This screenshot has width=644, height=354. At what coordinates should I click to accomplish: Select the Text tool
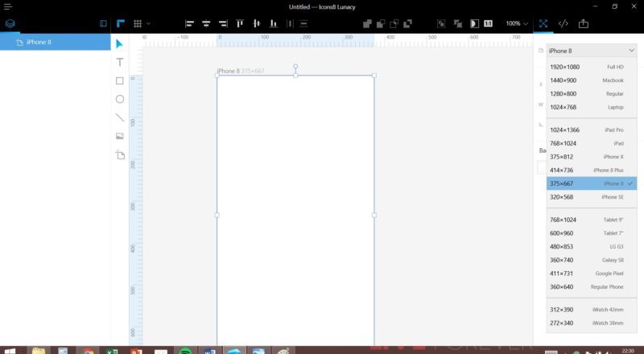pos(120,62)
